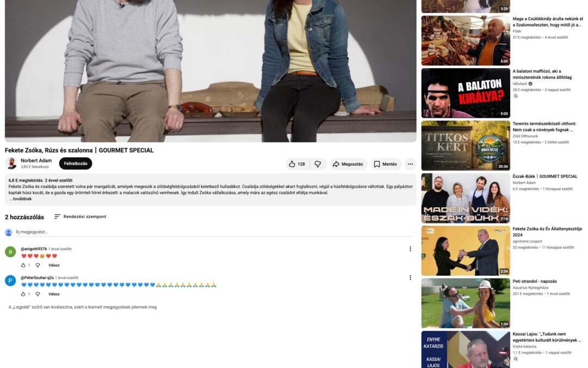Dislike the PéterSzuhai-q2s comment
588x368 pixels.
point(38,294)
